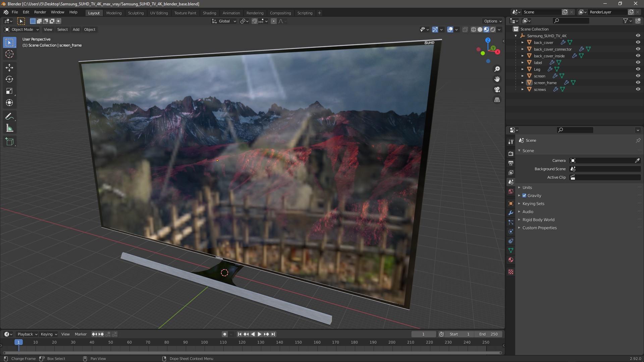Hide the back_cover object in outliner
Image resolution: width=644 pixels, height=362 pixels.
[638, 42]
